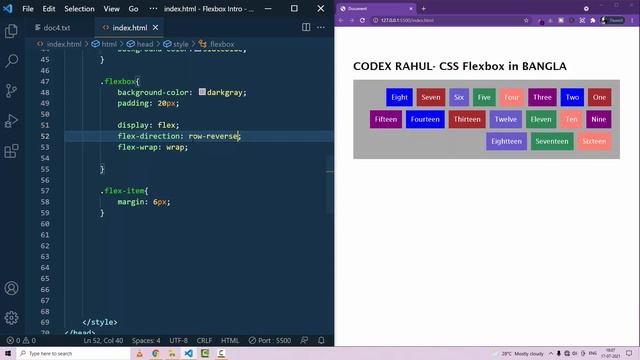Open the Selection menu
Screen dimensions: 640x360
[79, 9]
